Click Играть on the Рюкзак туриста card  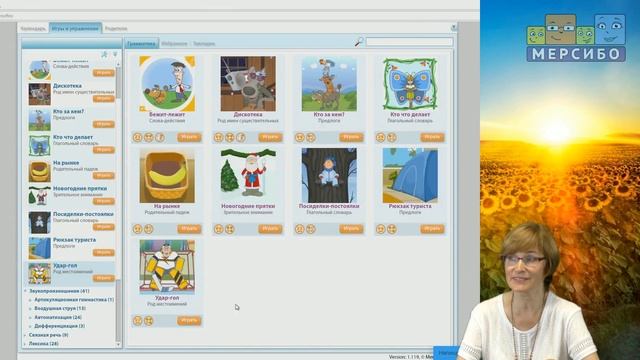click(x=432, y=229)
